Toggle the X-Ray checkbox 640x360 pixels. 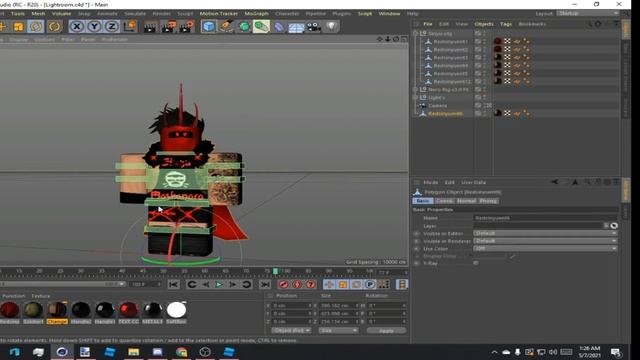(476, 263)
